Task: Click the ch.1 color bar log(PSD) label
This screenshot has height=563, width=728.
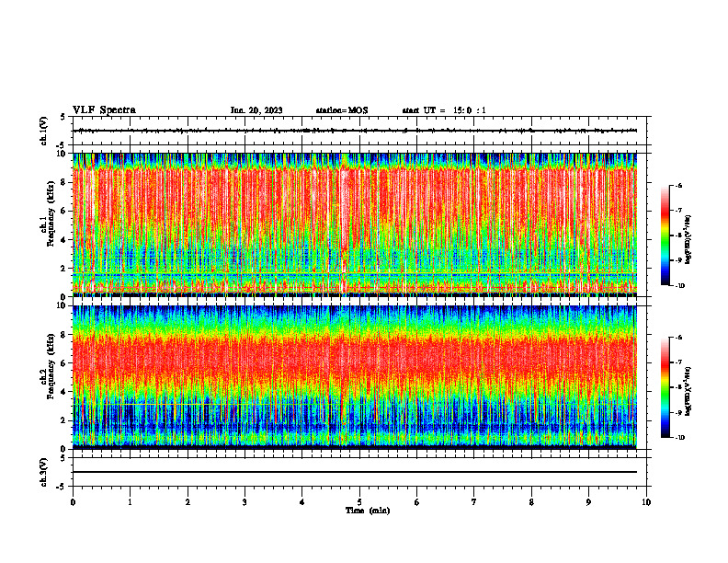Action: 688,240
